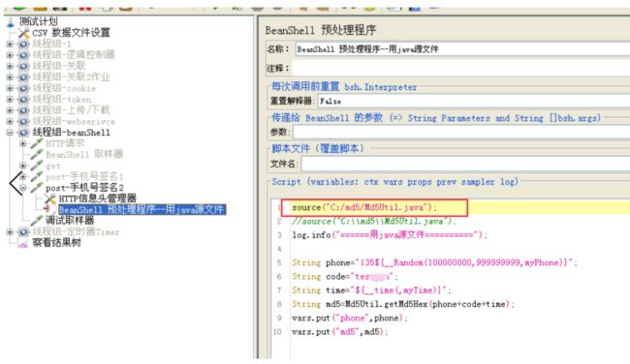630x364 pixels.
Task: Click the commented //source line 2
Action: (374, 221)
